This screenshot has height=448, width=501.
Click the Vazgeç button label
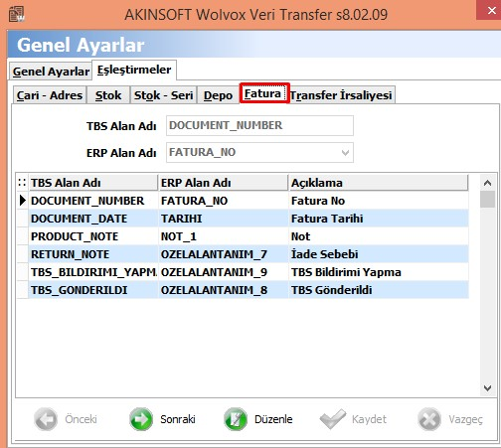(465, 419)
